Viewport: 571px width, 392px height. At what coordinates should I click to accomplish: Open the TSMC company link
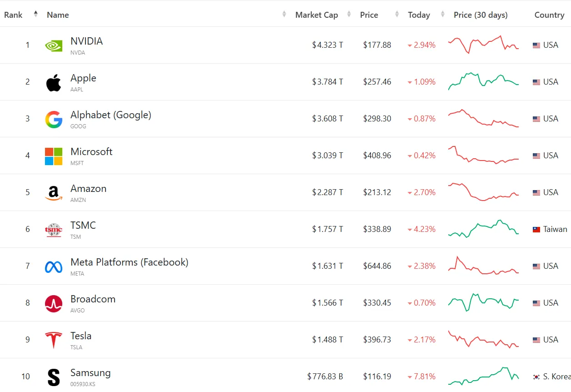pyautogui.click(x=83, y=225)
